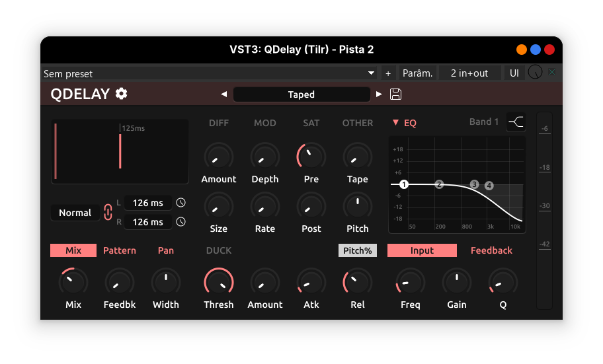Image resolution: width=603 pixels, height=364 pixels.
Task: Open the Taped preset selector
Action: 301,94
